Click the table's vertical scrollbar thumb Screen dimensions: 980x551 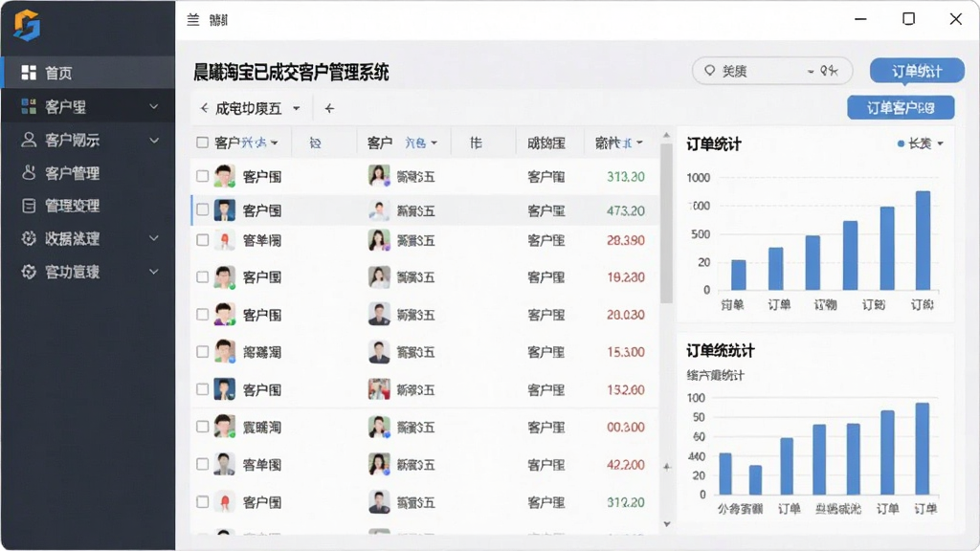(x=666, y=222)
